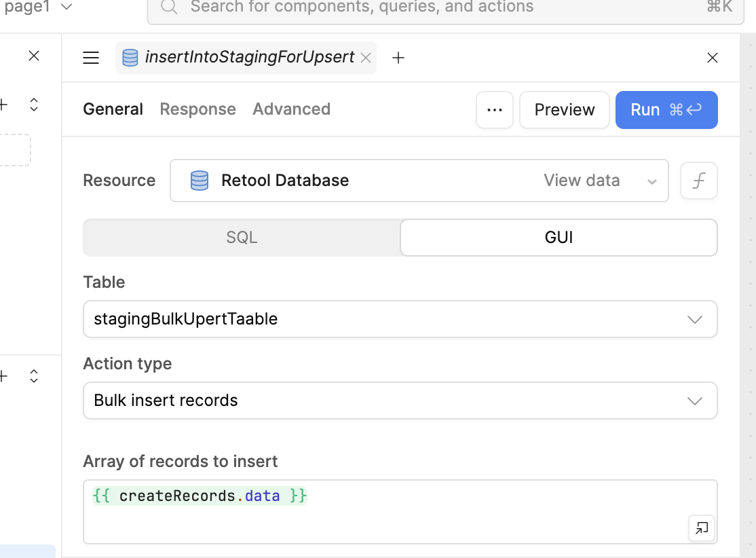Switch the editor to GUI mode
This screenshot has width=756, height=558.
[x=559, y=238]
